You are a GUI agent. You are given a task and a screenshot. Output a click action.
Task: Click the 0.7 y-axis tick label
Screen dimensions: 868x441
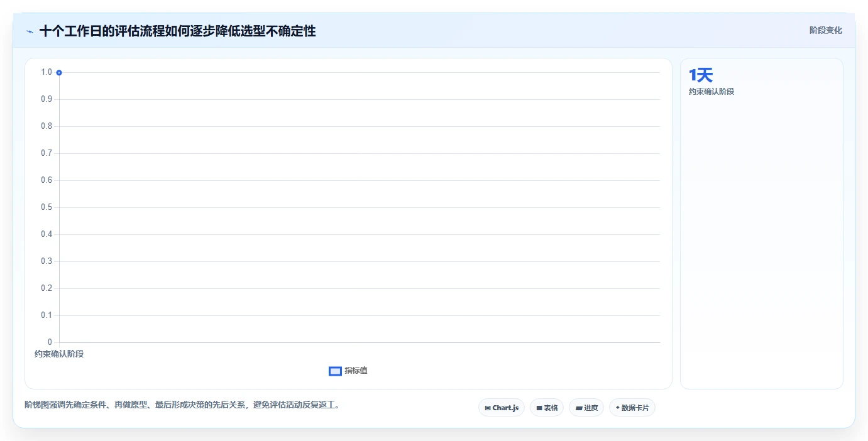tap(47, 153)
